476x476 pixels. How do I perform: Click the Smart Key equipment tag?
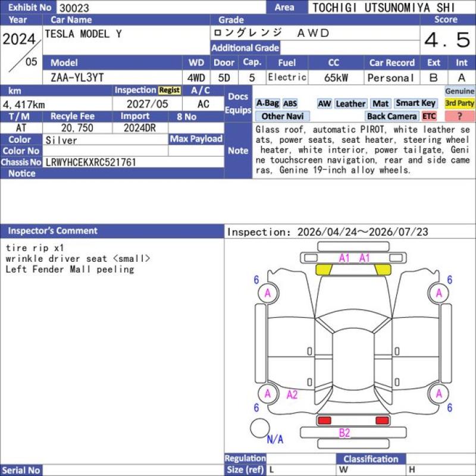coord(415,104)
